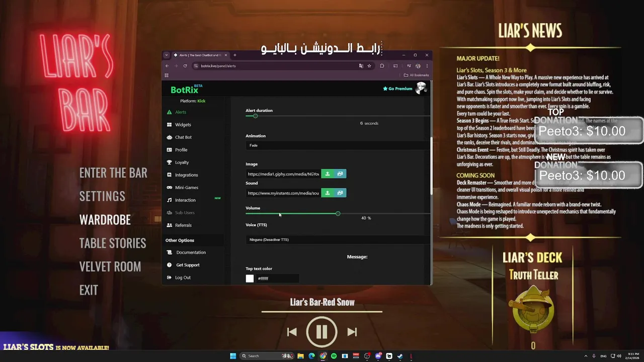Viewport: 644px width, 362px height.
Task: Click the Image URL input field
Action: point(283,174)
